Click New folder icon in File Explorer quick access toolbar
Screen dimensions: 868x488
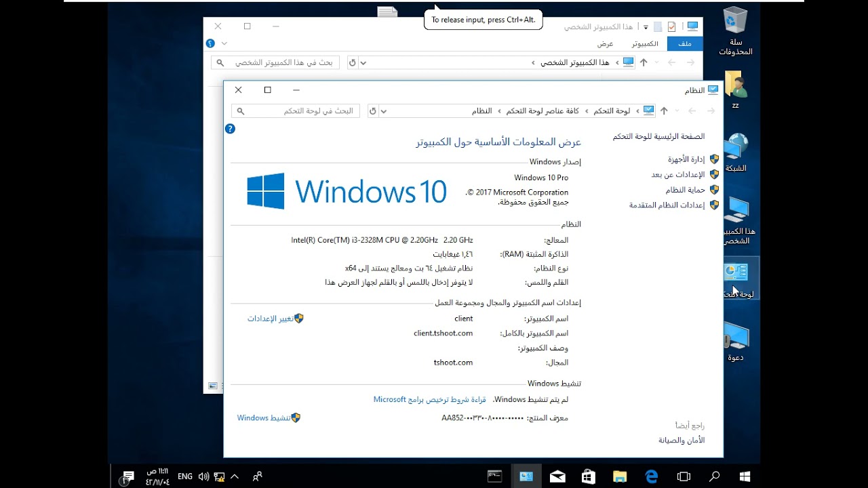[657, 26]
